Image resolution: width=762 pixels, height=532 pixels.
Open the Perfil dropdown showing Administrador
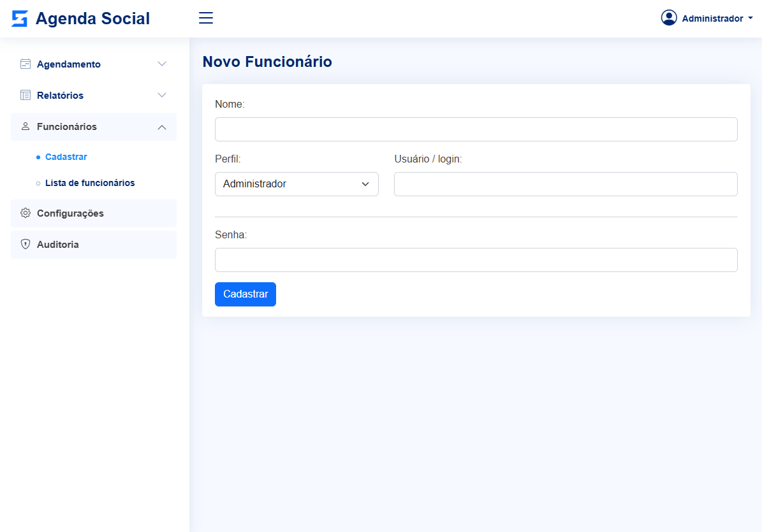(297, 184)
